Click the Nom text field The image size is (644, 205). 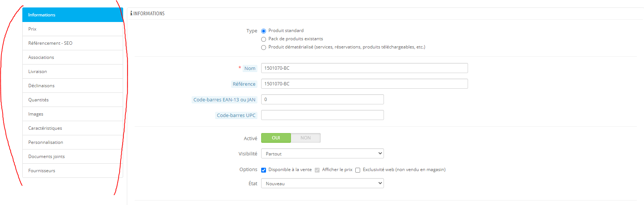click(x=364, y=68)
